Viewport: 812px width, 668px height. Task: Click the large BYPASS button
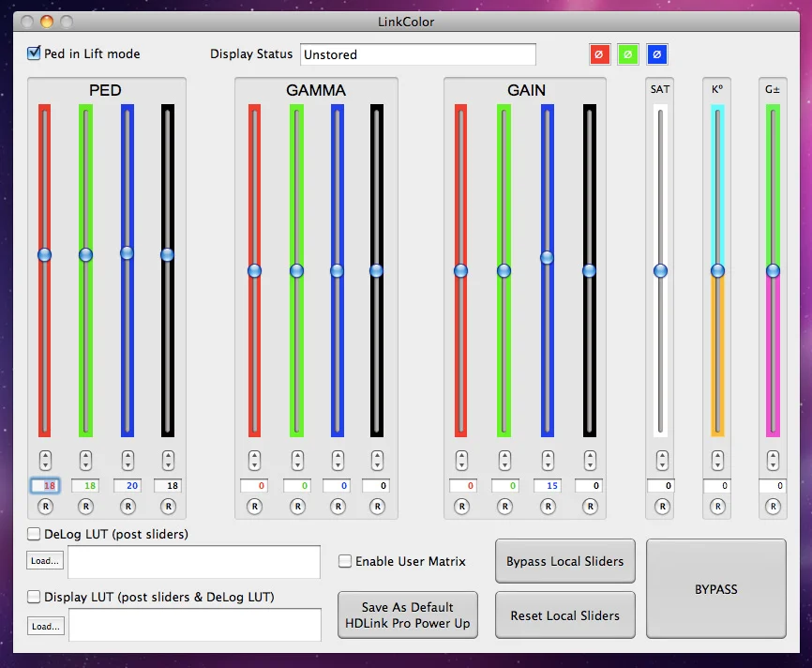tap(716, 588)
